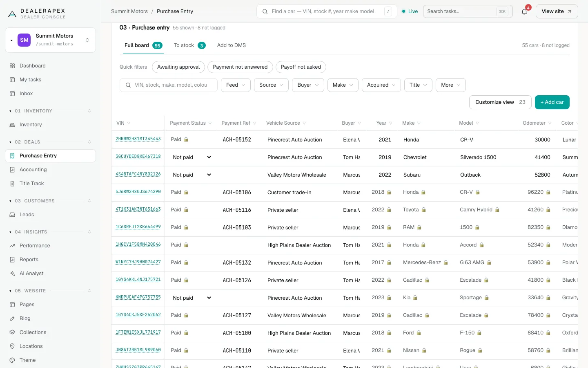The height and width of the screenshot is (368, 588).
Task: Click the Blog pencil icon
Action: pyautogui.click(x=12, y=319)
